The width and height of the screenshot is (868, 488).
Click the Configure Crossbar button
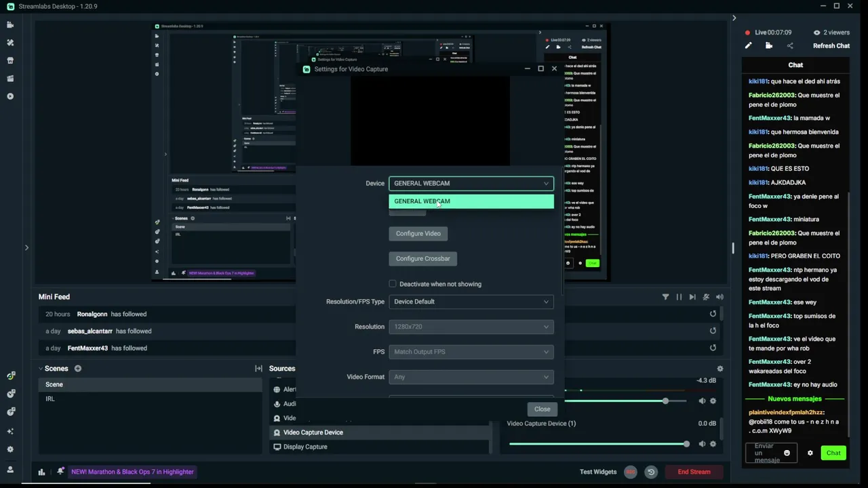[423, 258]
